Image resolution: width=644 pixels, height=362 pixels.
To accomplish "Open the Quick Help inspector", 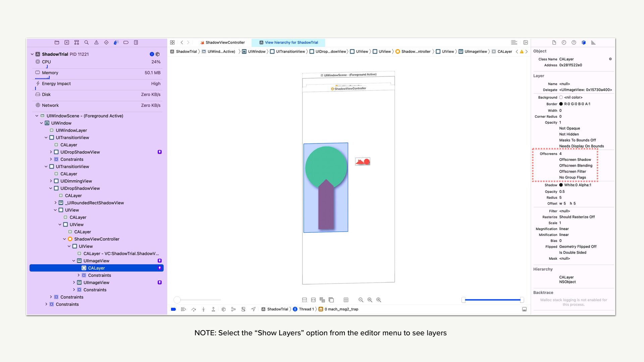I will 574,43.
